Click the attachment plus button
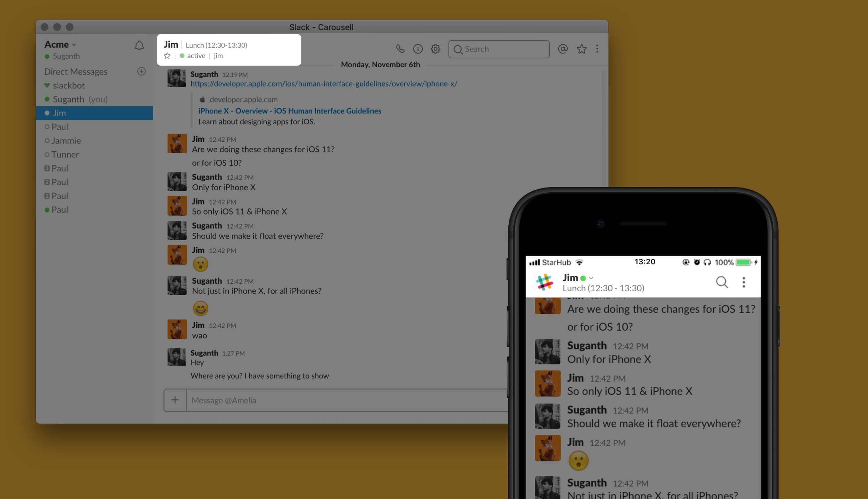 coord(175,400)
